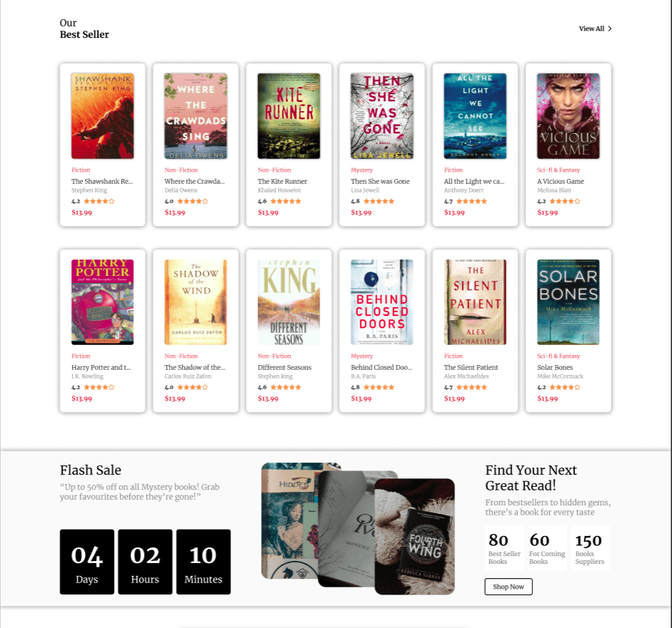
Task: Click the Shop Now button
Action: click(509, 587)
